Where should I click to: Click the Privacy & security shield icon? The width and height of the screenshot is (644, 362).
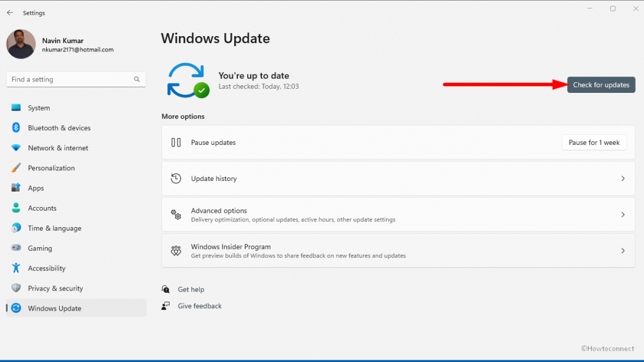[x=16, y=288]
